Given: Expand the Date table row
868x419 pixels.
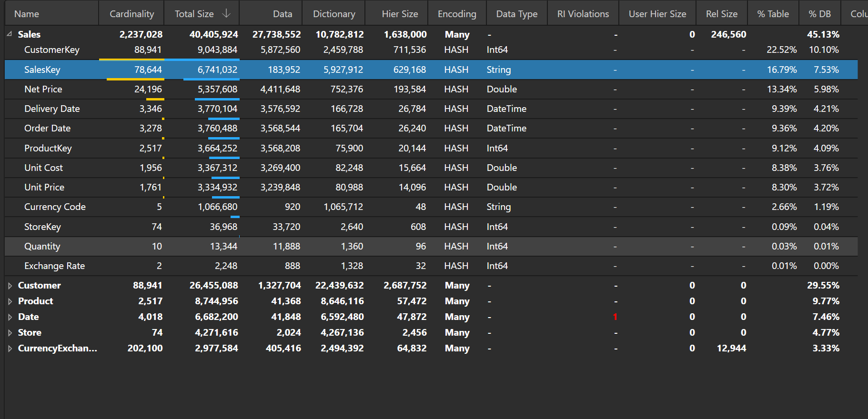Looking at the screenshot, I should pos(10,317).
